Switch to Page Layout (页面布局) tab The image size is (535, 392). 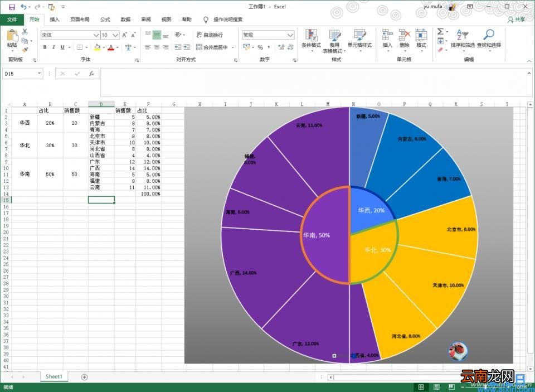[x=80, y=20]
